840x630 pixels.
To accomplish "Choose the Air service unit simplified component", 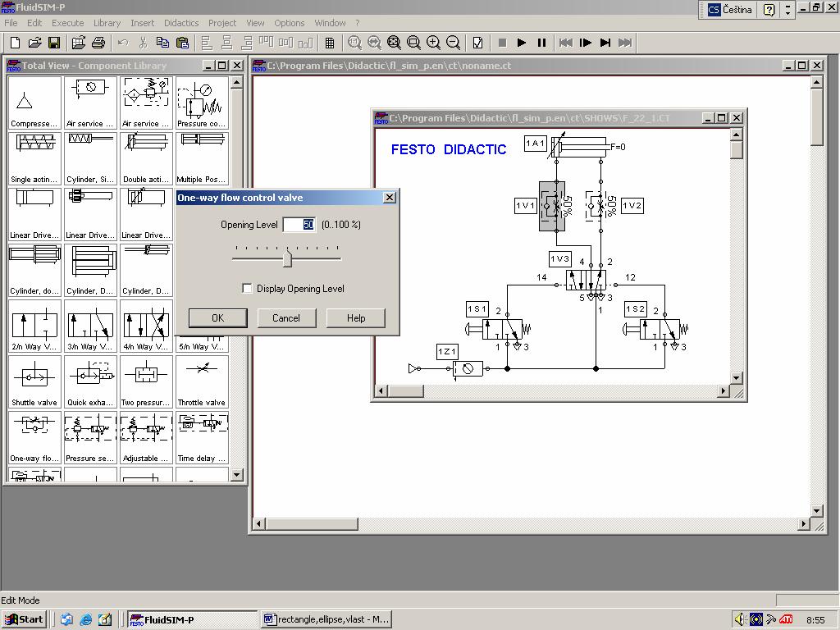I will [x=90, y=103].
